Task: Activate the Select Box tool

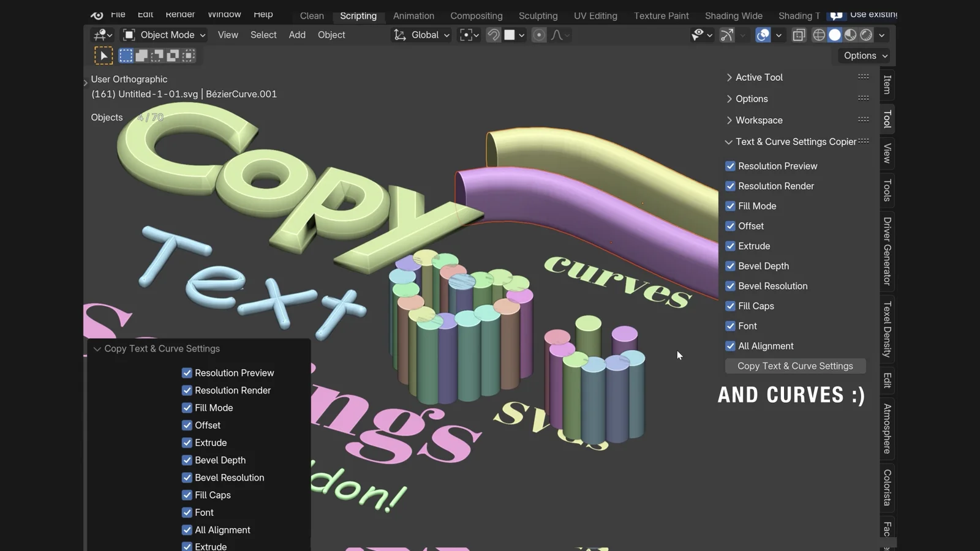Action: pyautogui.click(x=126, y=55)
